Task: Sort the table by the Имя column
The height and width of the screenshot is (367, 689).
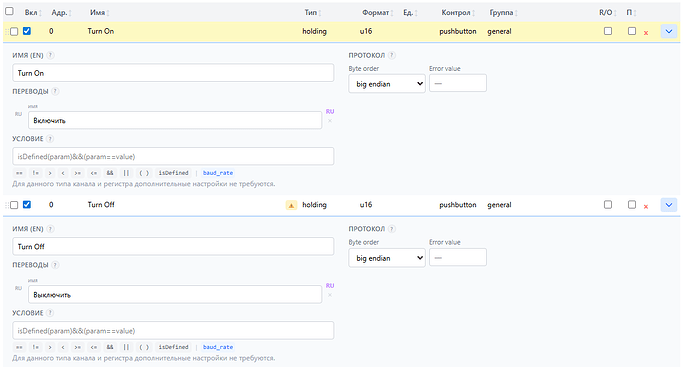Action: pos(100,13)
